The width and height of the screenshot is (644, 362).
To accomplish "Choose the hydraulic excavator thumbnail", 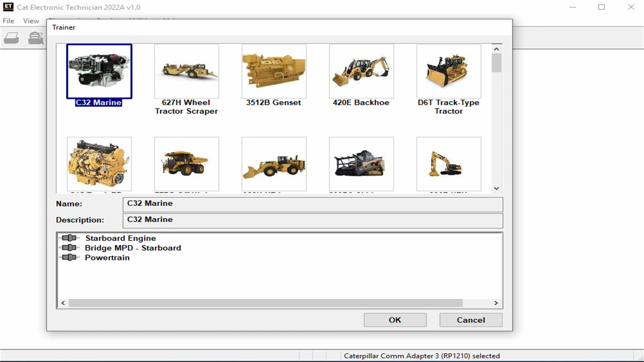I will 449,164.
